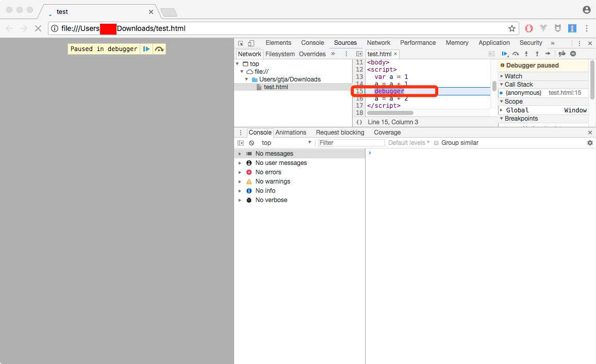Open the Default levels dropdown

click(x=408, y=143)
